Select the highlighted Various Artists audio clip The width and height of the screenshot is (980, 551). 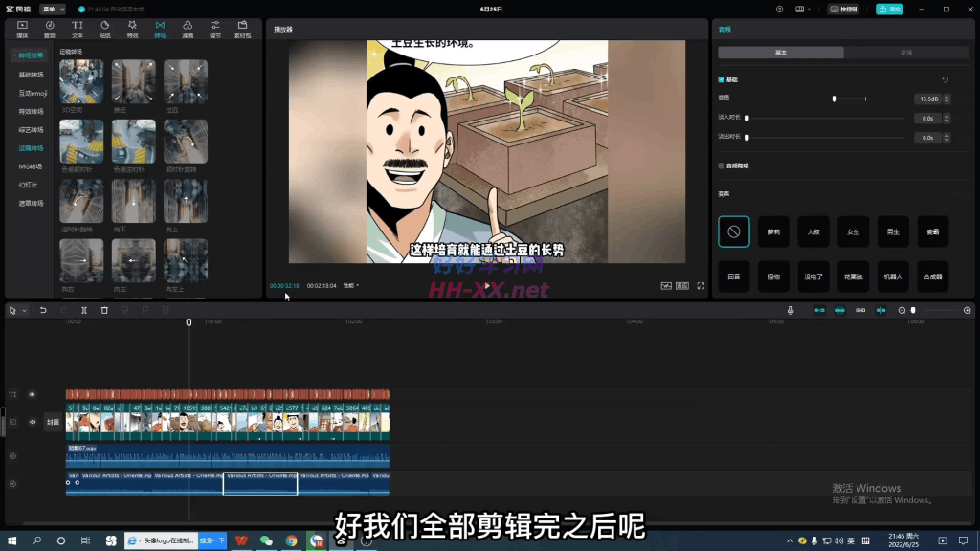[x=260, y=483]
